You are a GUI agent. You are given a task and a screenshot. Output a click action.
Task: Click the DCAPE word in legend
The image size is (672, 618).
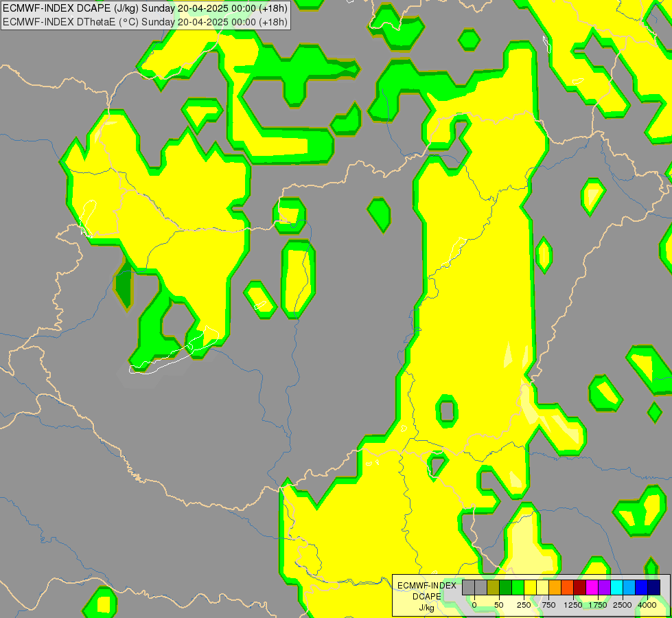427,597
